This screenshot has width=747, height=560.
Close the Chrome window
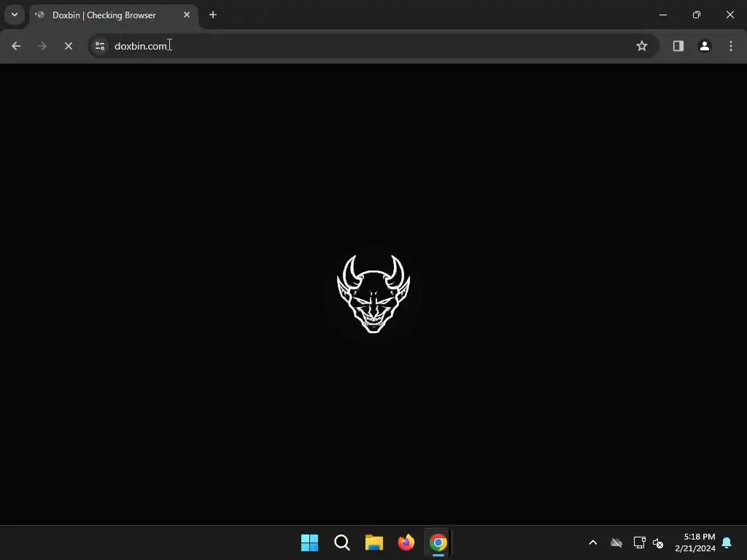click(729, 15)
